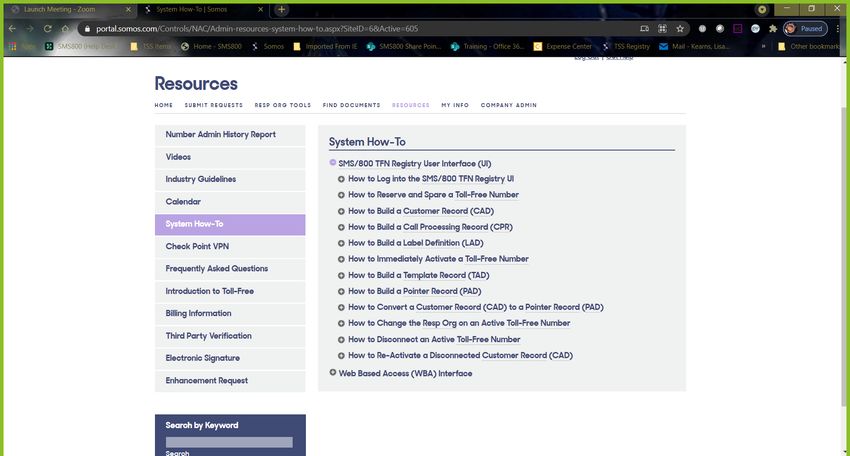
Task: Show more bookmarks with the chevron
Action: pyautogui.click(x=763, y=47)
